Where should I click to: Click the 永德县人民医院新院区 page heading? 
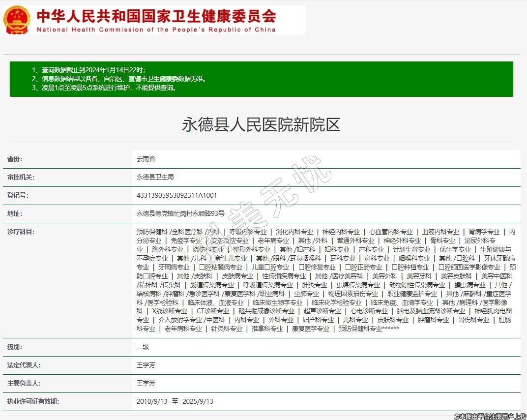coord(261,124)
